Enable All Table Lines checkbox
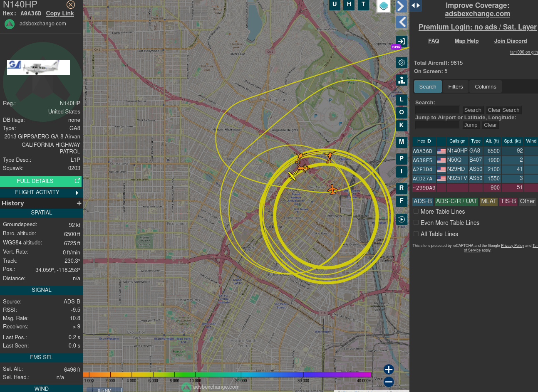The height and width of the screenshot is (392, 538). click(x=416, y=234)
